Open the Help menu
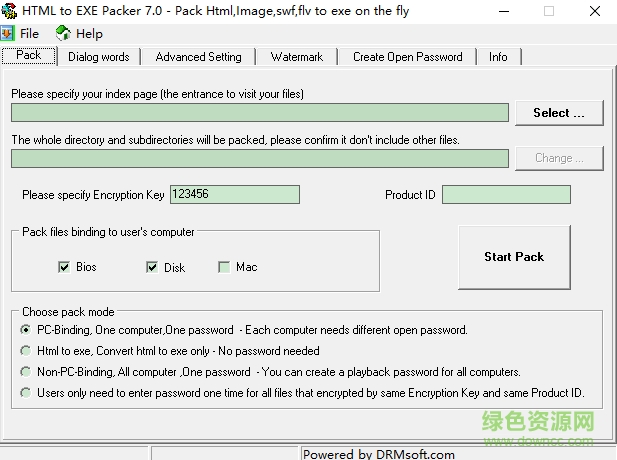Viewport: 617px width, 460px height. 89,33
